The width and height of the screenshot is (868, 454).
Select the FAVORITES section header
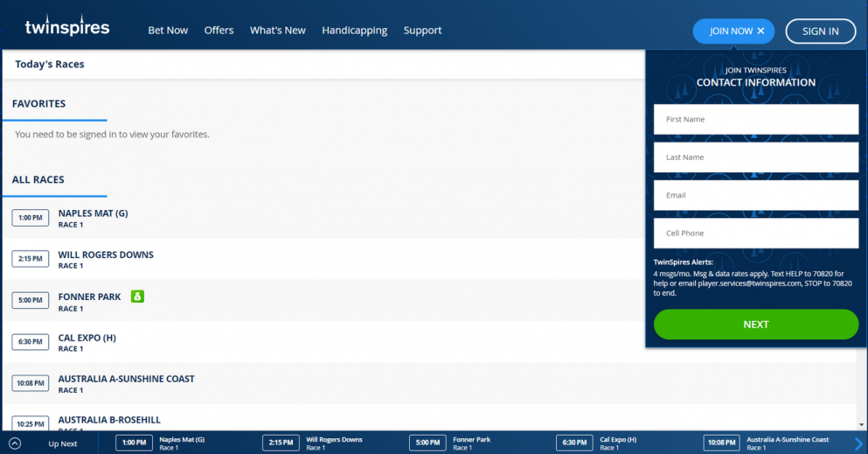point(38,103)
